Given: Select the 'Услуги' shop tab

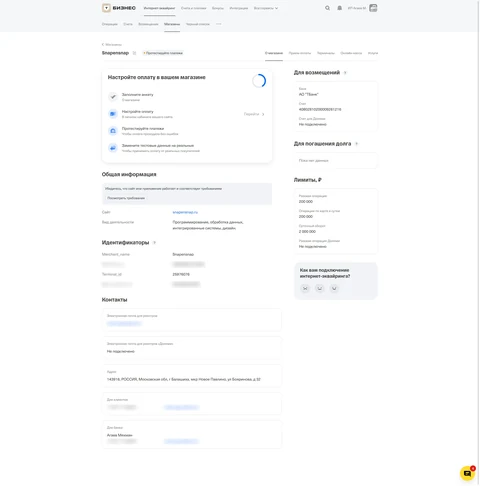Looking at the screenshot, I should click(373, 53).
